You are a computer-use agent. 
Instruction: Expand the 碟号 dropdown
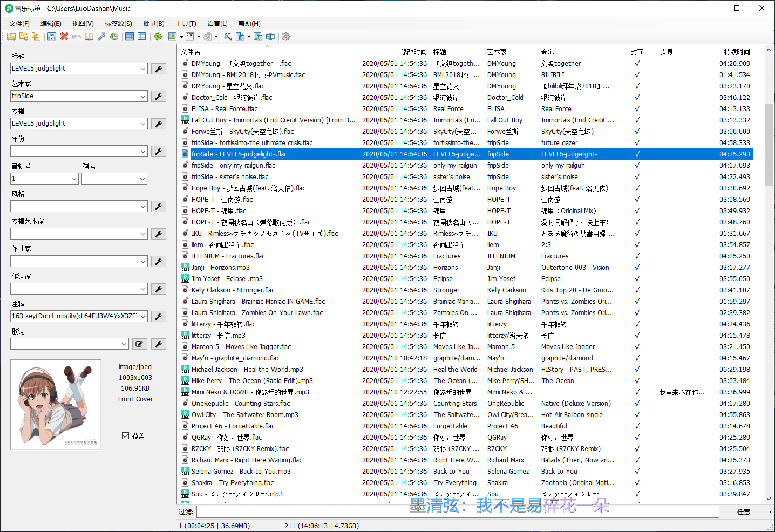pos(143,179)
